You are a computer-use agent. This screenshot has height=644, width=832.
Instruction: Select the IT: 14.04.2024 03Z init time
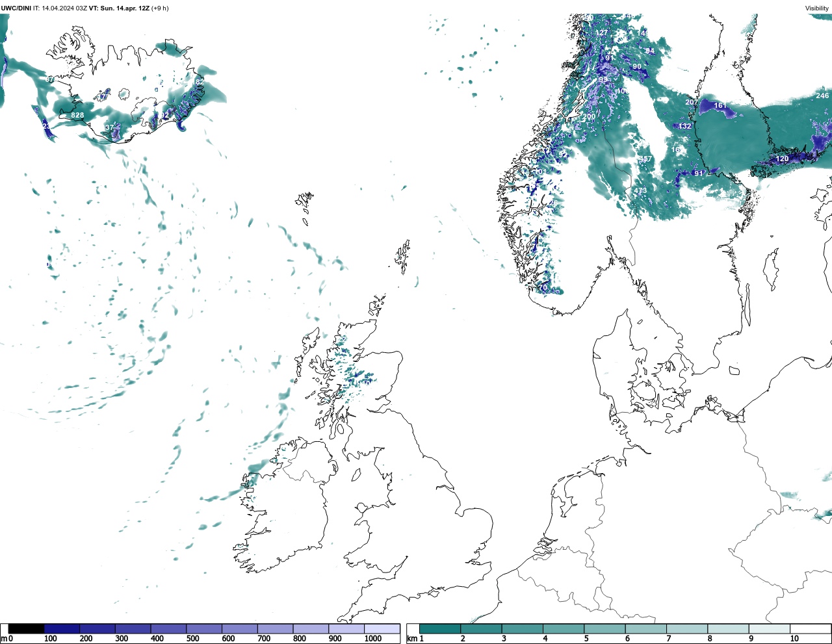pos(60,8)
